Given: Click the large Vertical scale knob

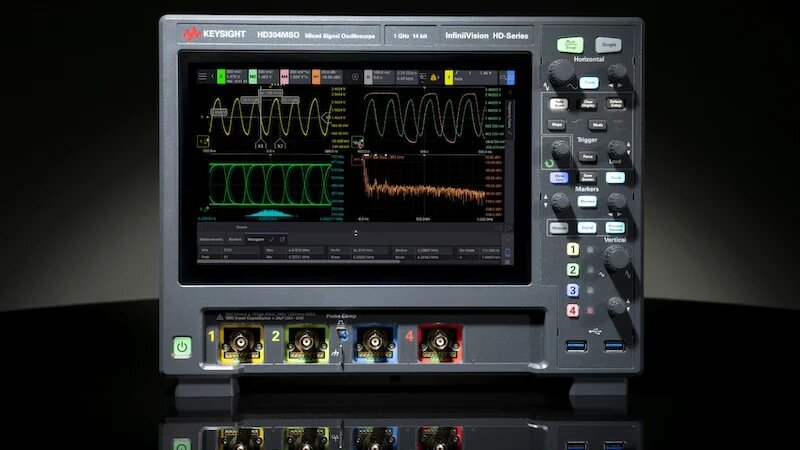Looking at the screenshot, I should point(617,258).
